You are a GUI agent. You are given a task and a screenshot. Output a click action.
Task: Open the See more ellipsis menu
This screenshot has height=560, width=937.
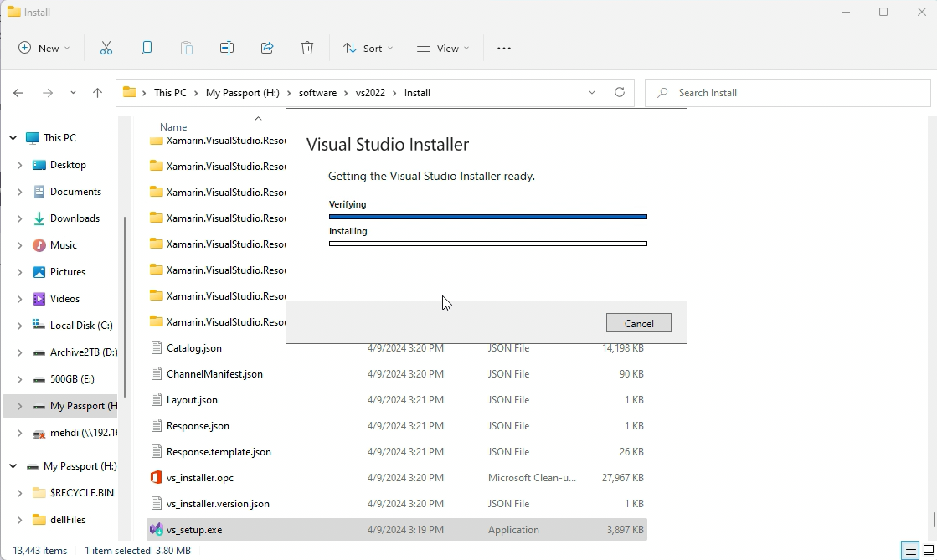[x=504, y=49]
